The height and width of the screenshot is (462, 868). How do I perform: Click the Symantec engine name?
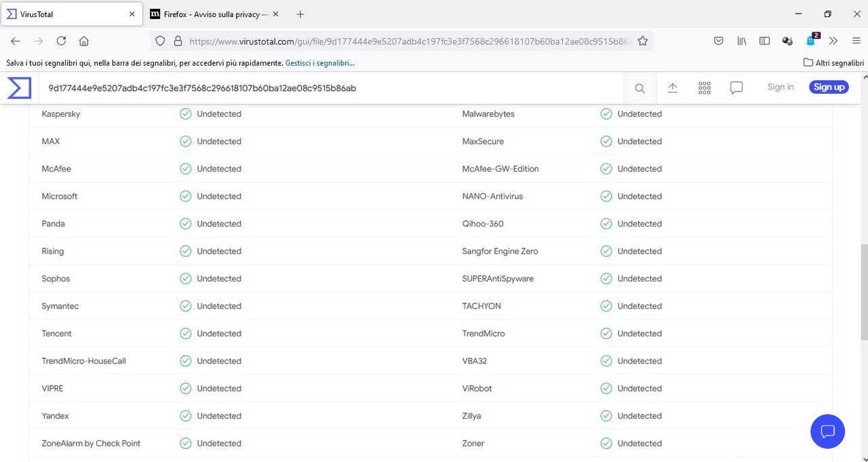click(60, 306)
